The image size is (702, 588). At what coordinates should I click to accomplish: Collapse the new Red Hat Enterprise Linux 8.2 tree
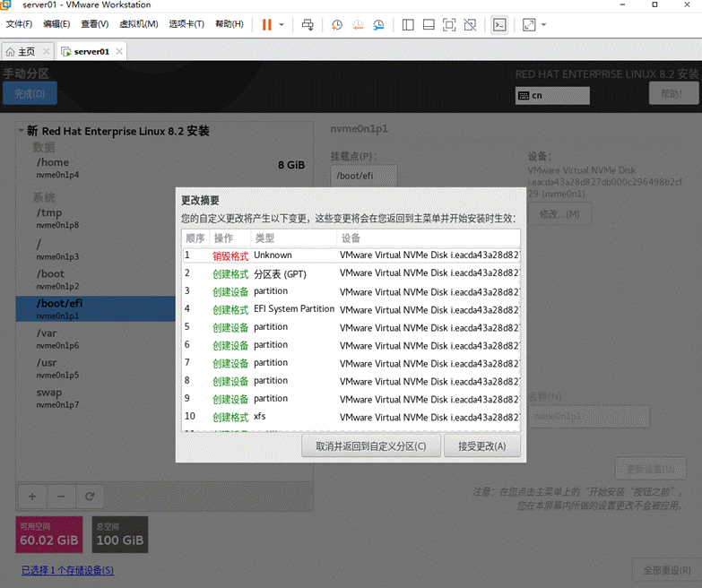tap(21, 131)
